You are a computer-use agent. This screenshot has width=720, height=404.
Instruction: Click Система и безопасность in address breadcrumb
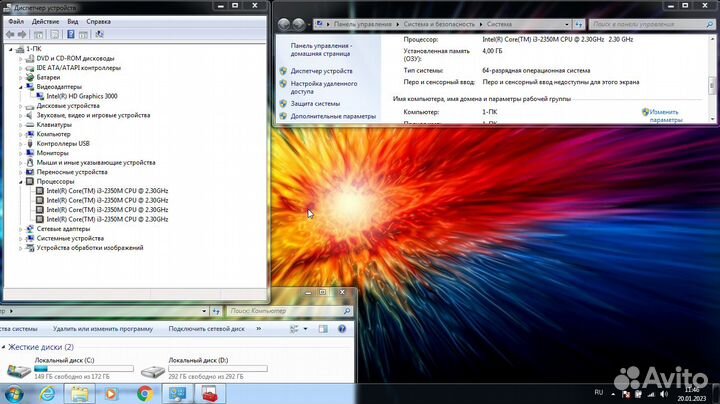click(439, 24)
